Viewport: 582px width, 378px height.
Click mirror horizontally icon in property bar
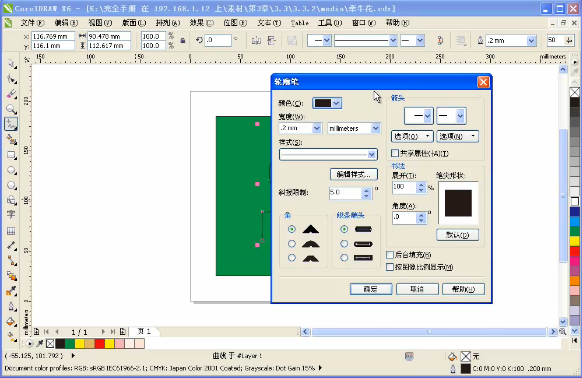[256, 40]
